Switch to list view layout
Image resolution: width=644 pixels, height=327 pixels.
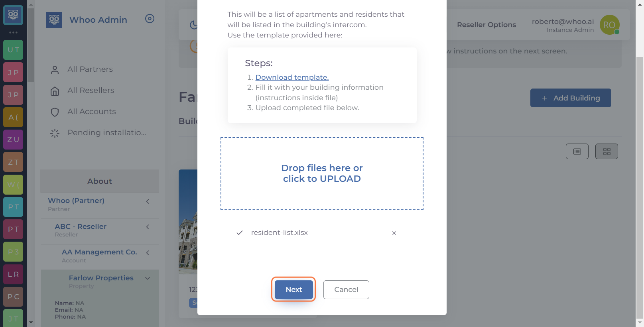(577, 152)
